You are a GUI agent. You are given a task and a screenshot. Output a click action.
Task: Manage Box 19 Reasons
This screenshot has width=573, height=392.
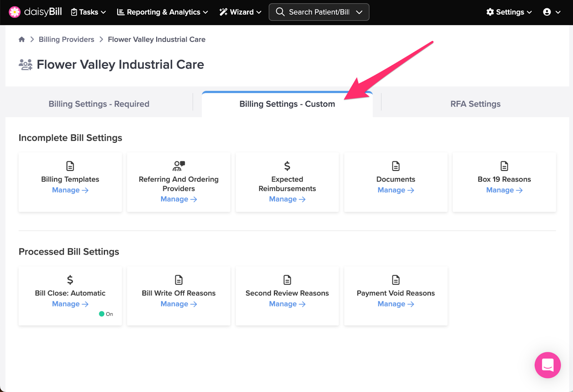pos(504,190)
